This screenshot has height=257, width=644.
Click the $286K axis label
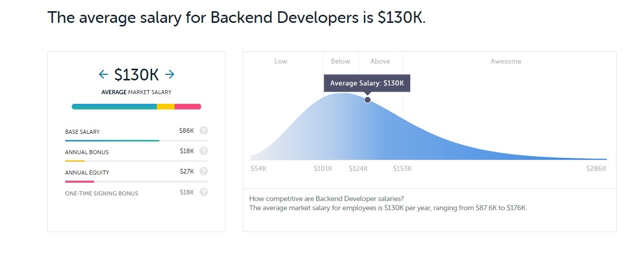point(597,168)
